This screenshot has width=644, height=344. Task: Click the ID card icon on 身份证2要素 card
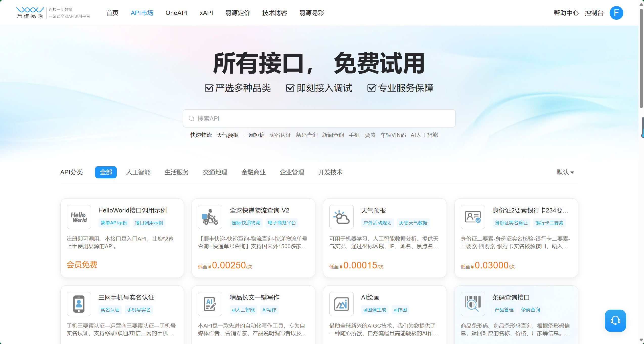click(x=473, y=217)
